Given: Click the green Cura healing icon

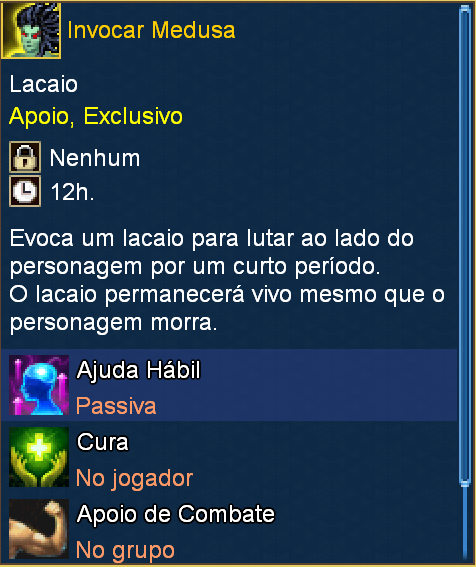Looking at the screenshot, I should [39, 457].
